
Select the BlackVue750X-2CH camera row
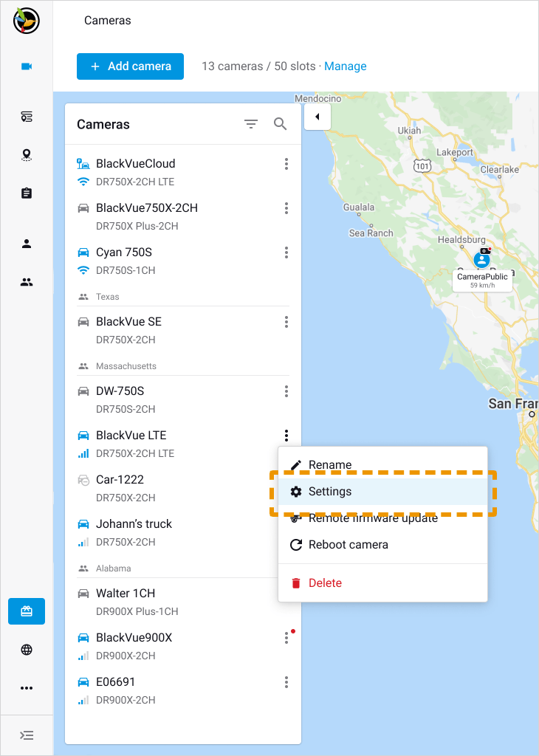[182, 216]
